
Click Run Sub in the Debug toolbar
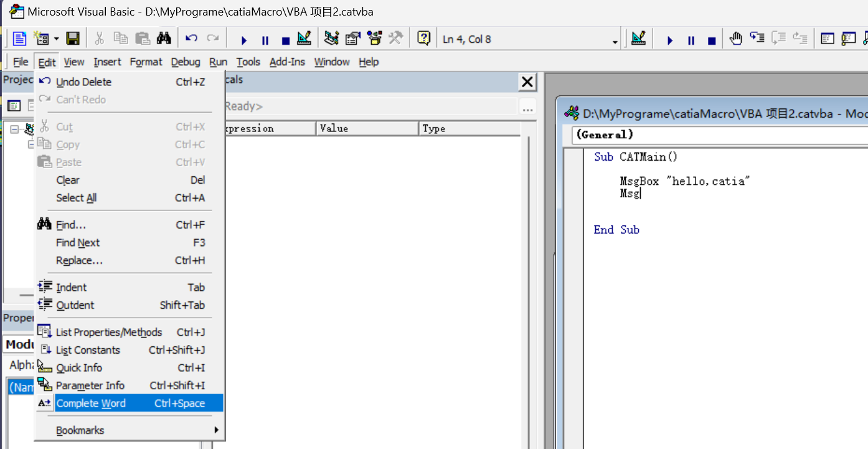[670, 40]
